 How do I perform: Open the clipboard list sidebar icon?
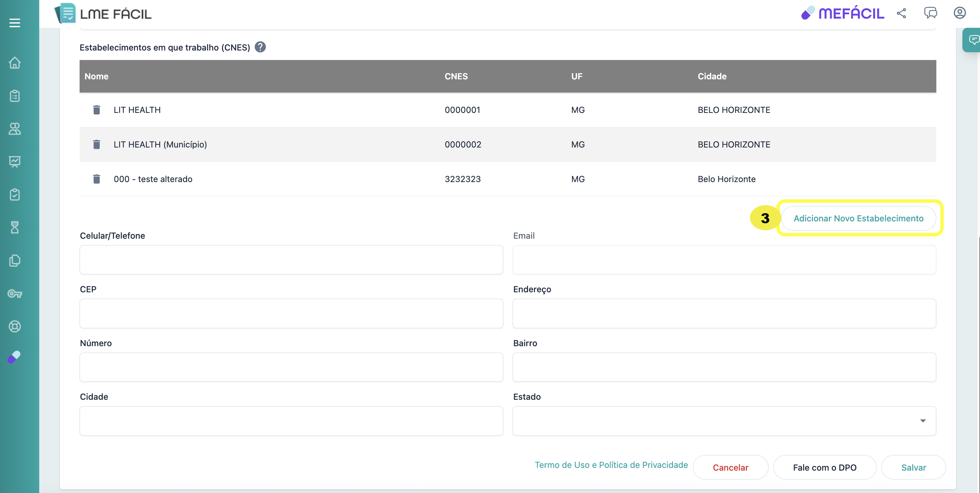pyautogui.click(x=15, y=96)
